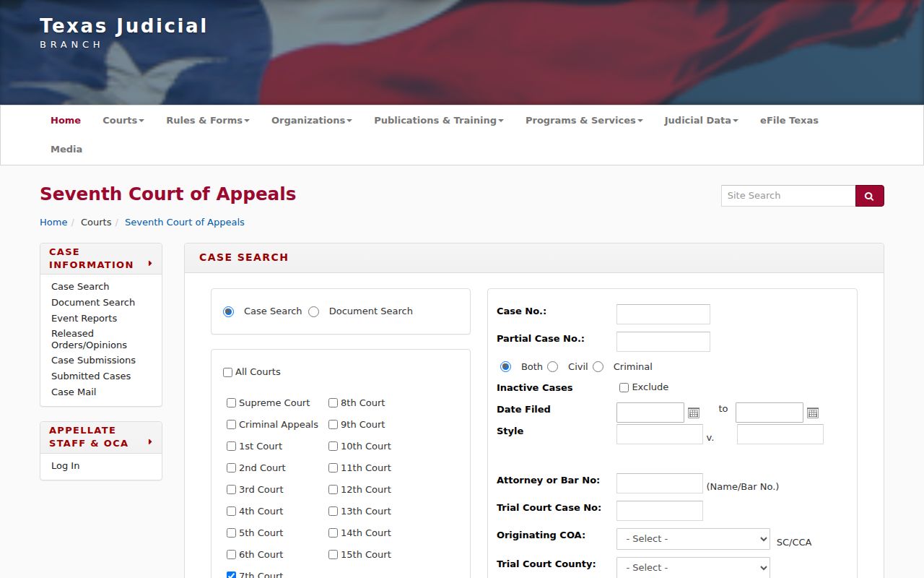This screenshot has height=578, width=924.
Task: Tick the 9th Court checkbox
Action: (x=333, y=425)
